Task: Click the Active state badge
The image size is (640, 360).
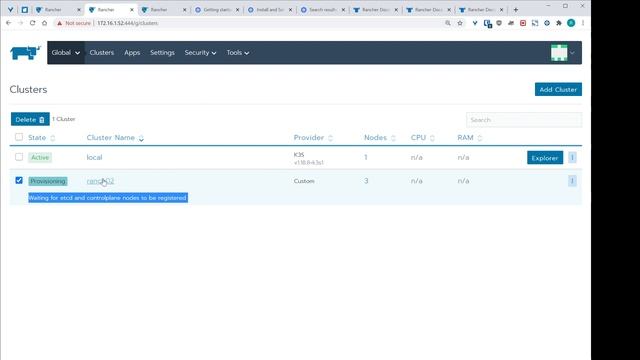Action: (40, 157)
